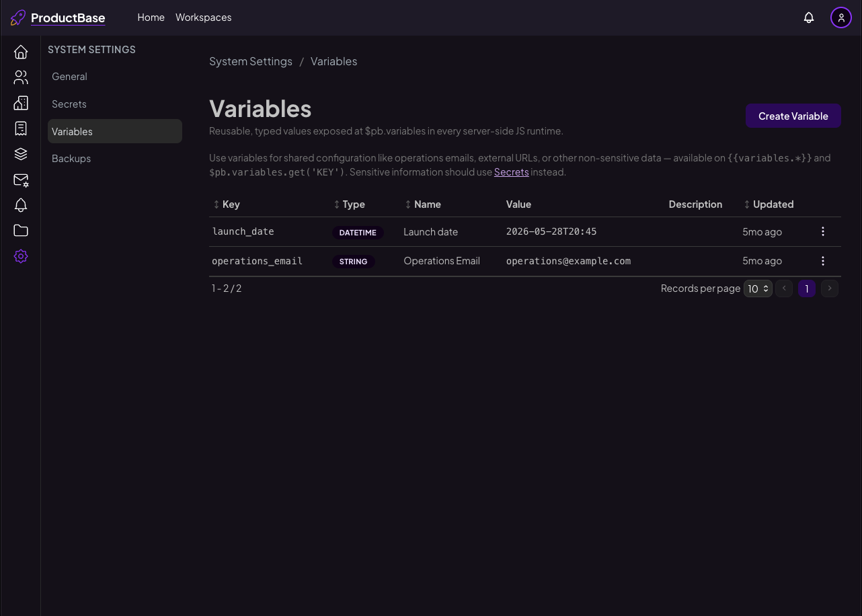Open the mail settings icon in sidebar
Screen dimensions: 862x616
tap(21, 180)
